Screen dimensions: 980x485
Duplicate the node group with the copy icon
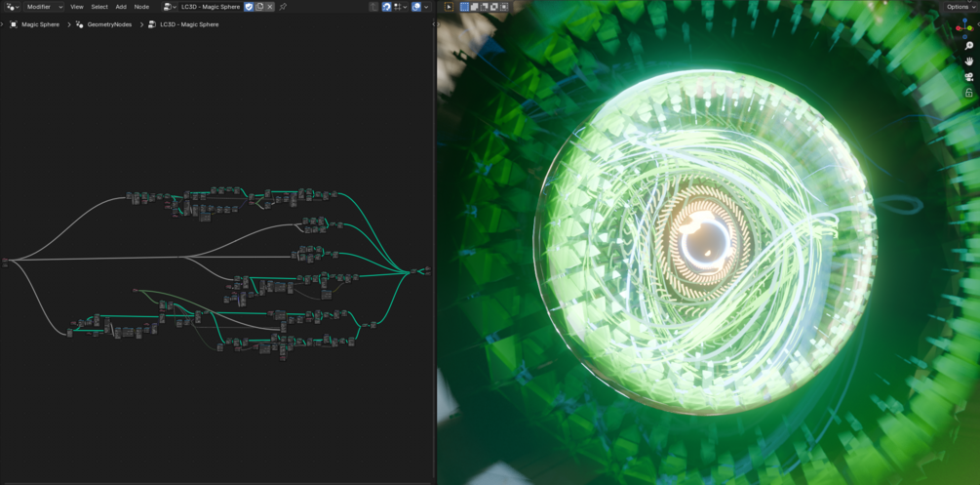(259, 6)
